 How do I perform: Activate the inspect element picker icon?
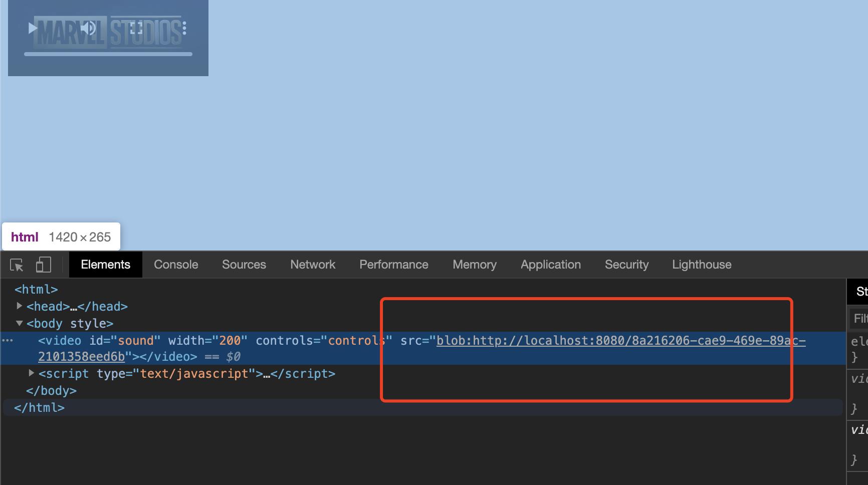[x=17, y=265]
